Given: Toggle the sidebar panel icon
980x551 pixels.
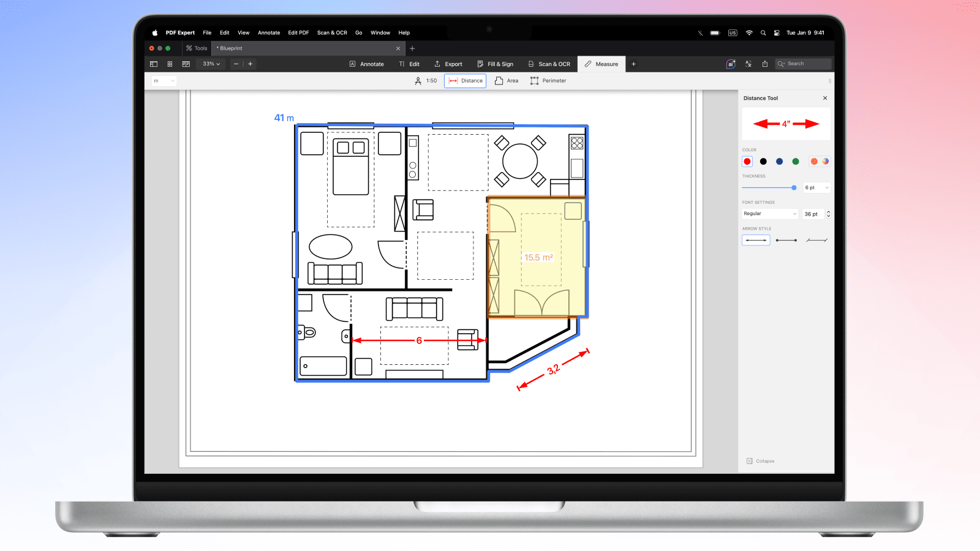Looking at the screenshot, I should click(x=154, y=64).
